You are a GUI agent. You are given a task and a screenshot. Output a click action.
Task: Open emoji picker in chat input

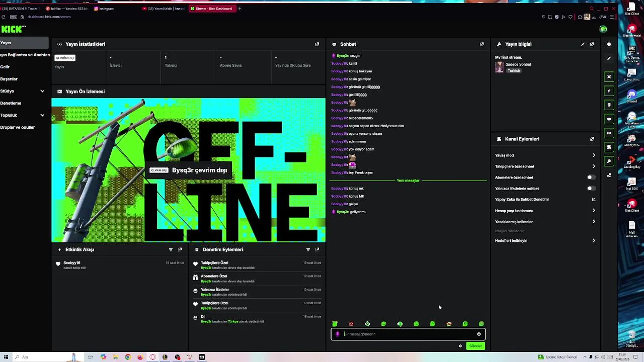[x=479, y=334]
